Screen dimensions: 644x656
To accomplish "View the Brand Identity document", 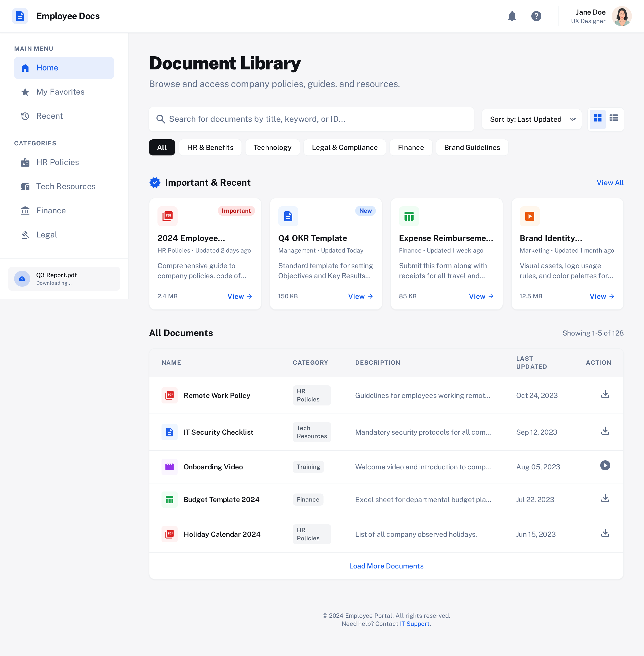I will point(602,296).
